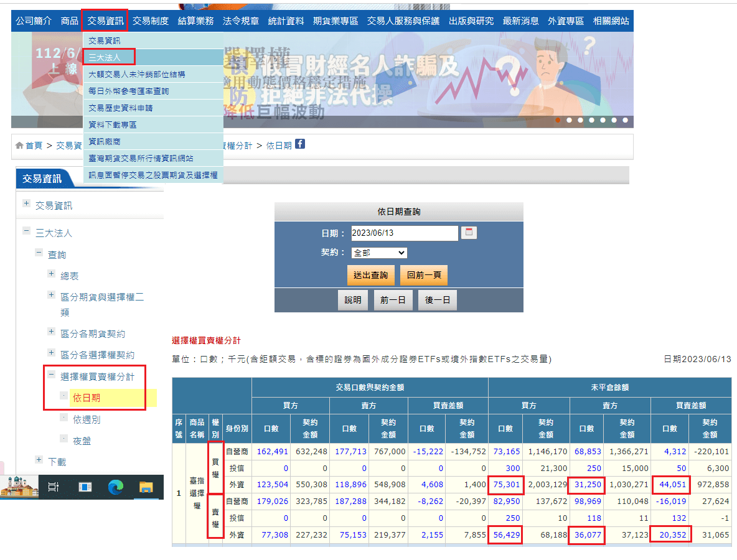Open the 契約 dropdown showing 全部
This screenshot has height=560, width=737.
379,253
